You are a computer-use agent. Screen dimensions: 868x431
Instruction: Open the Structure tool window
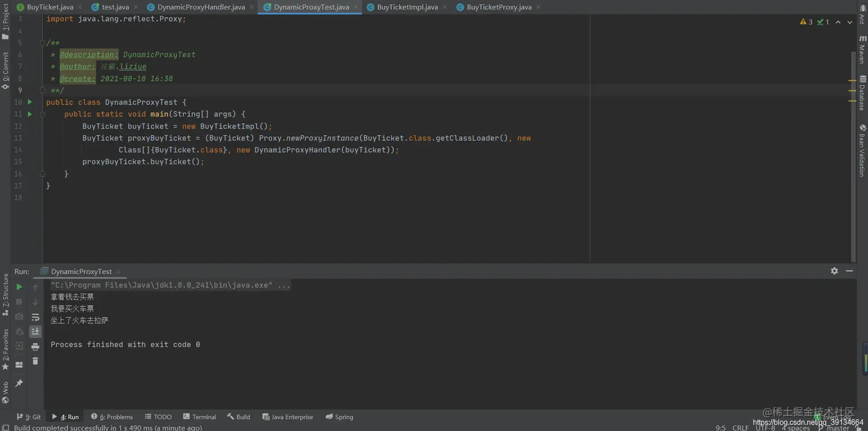[x=5, y=295]
